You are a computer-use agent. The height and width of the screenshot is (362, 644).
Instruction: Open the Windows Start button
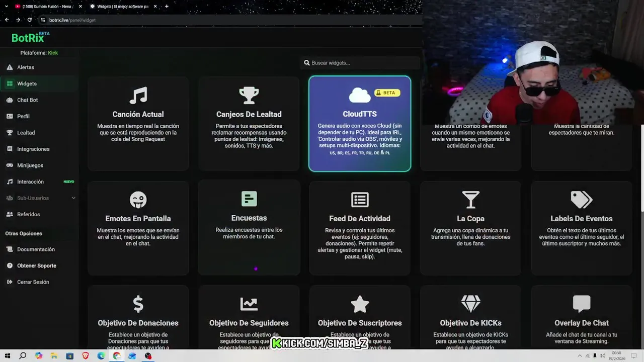[x=7, y=356]
